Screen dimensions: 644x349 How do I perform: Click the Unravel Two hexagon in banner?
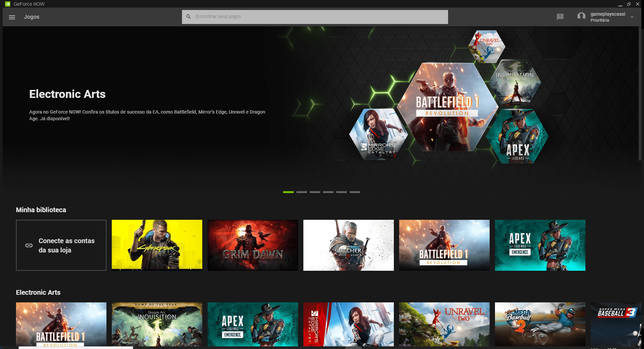point(487,46)
